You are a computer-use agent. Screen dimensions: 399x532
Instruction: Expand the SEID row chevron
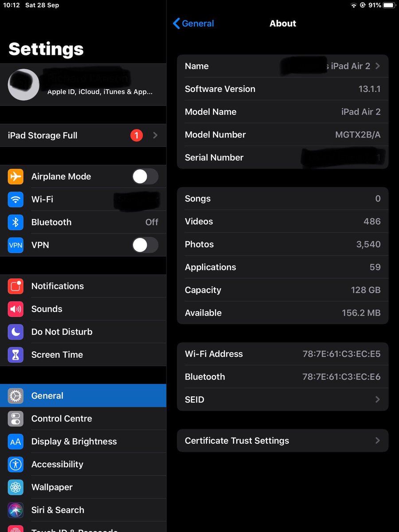click(378, 399)
